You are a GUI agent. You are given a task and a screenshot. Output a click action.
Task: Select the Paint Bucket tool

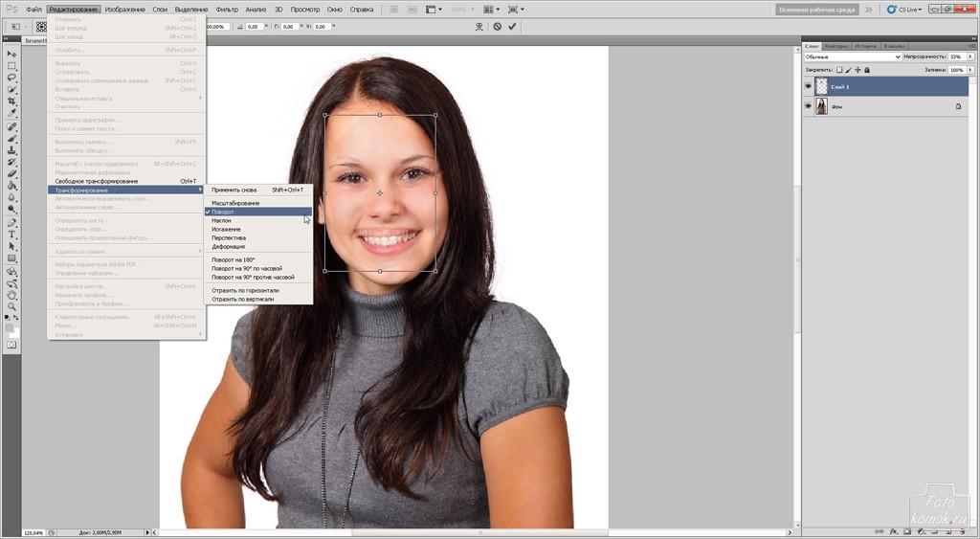(11, 187)
